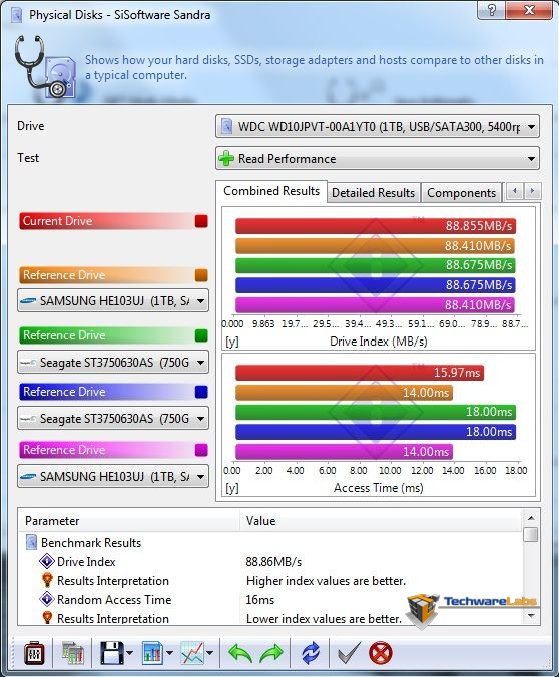Click the red 15.97ms access time bar

coord(359,373)
